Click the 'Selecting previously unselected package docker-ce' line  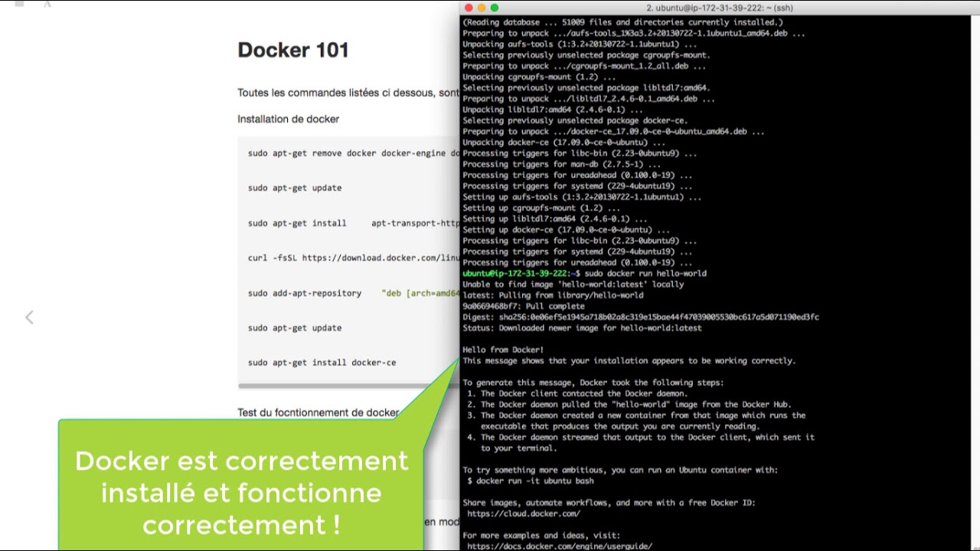click(575, 120)
